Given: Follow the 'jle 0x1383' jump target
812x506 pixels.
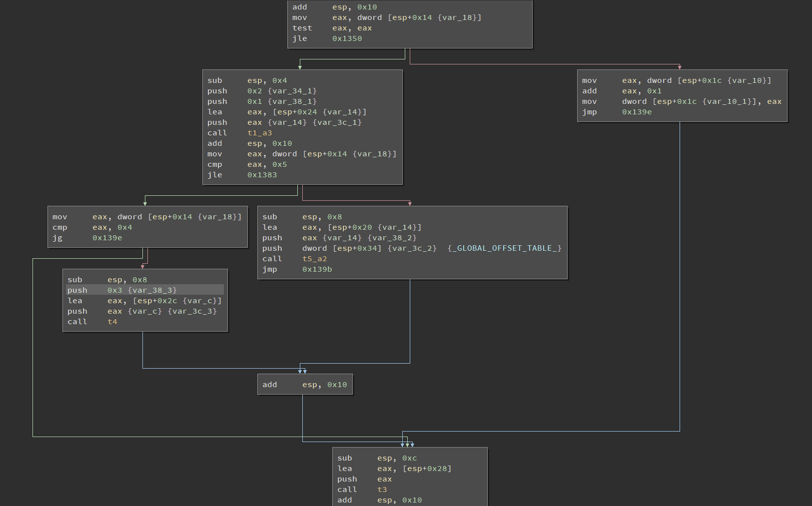Looking at the screenshot, I should tap(262, 175).
